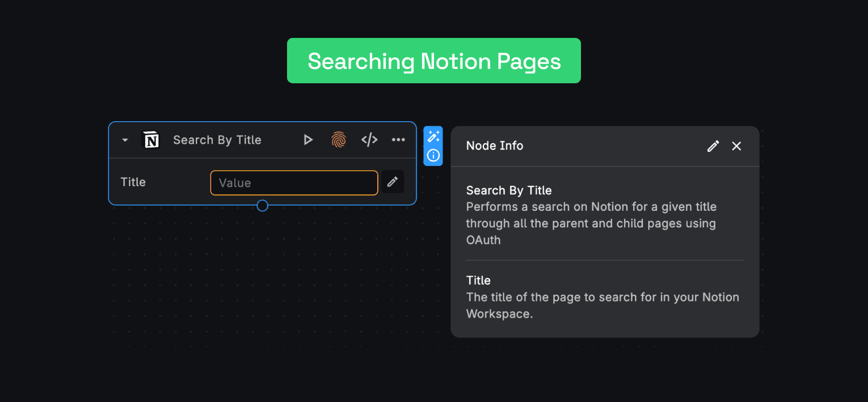The height and width of the screenshot is (402, 868).
Task: Click the Node Info panel header
Action: (495, 146)
